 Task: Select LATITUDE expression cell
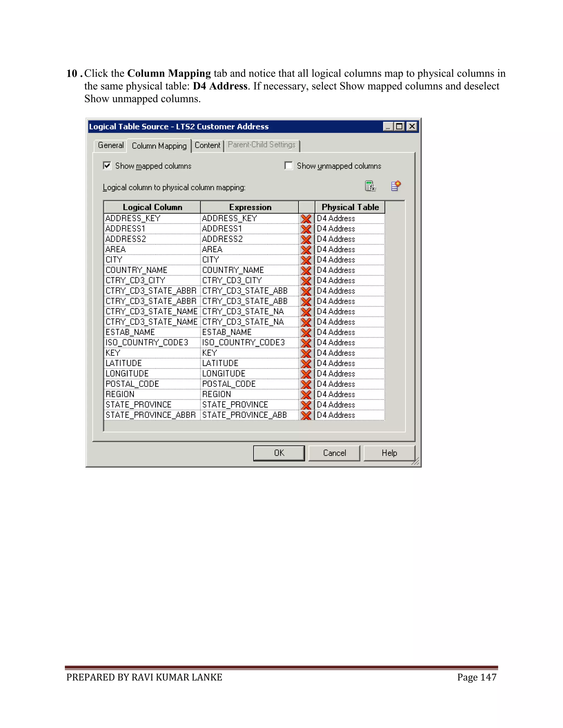pyautogui.click(x=250, y=363)
